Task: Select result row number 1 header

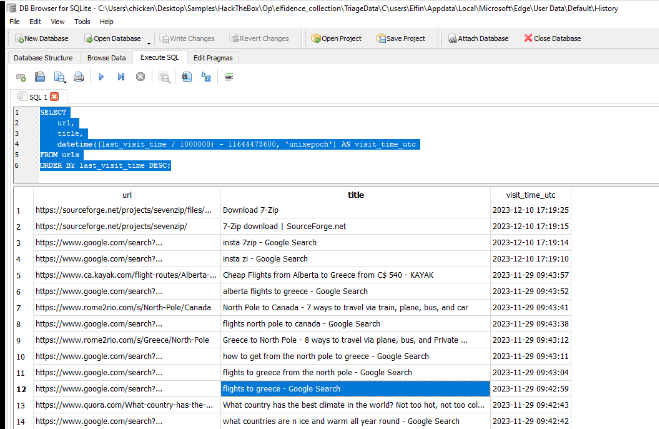Action: 23,211
